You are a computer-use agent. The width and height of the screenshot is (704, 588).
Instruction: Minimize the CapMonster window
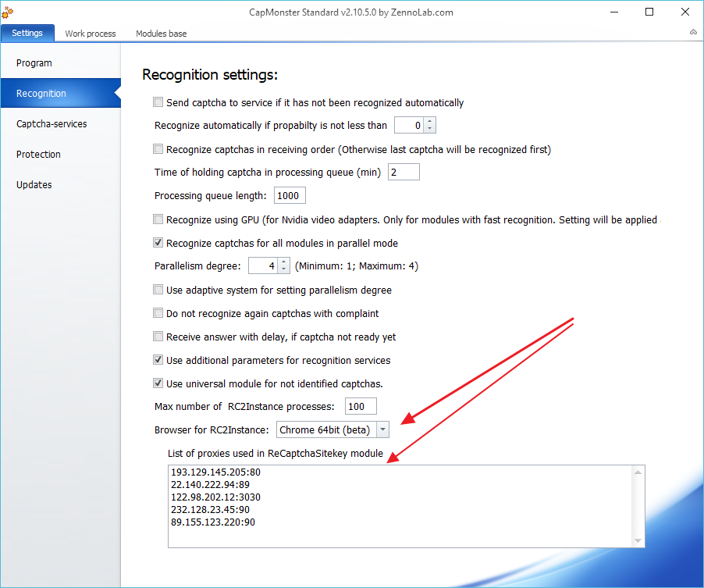pos(614,12)
